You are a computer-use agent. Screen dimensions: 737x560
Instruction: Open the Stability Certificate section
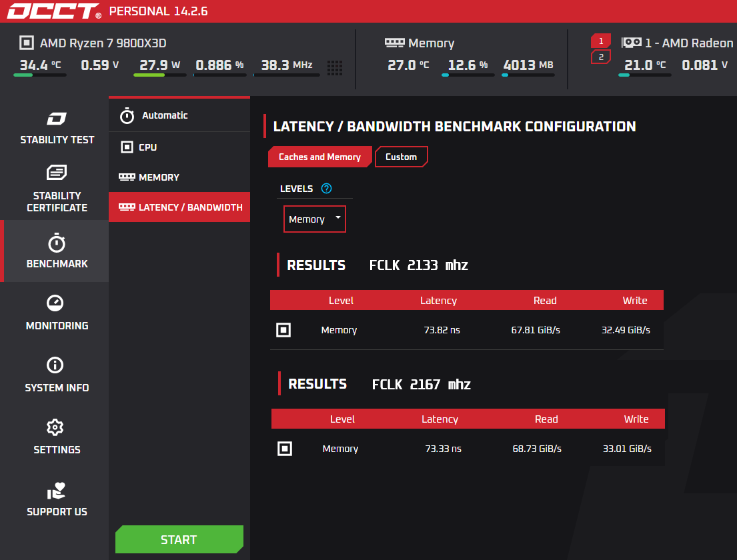57,189
